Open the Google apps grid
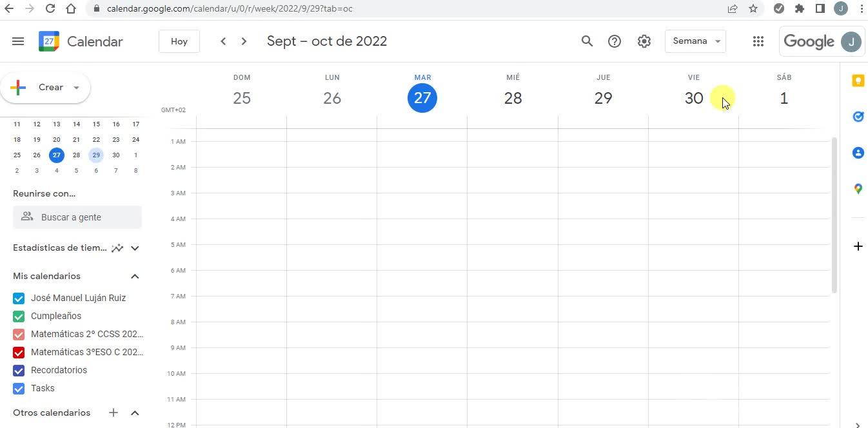The height and width of the screenshot is (428, 868). (x=758, y=41)
